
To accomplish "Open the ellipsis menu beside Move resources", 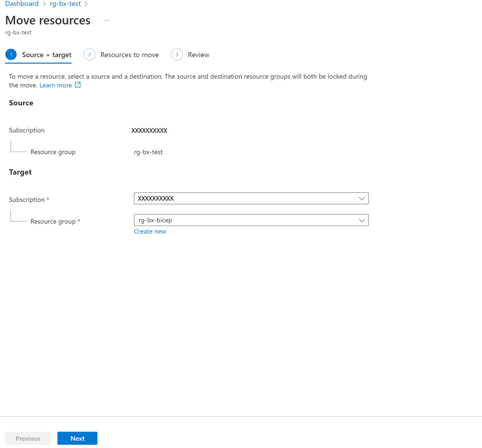I will click(x=106, y=20).
